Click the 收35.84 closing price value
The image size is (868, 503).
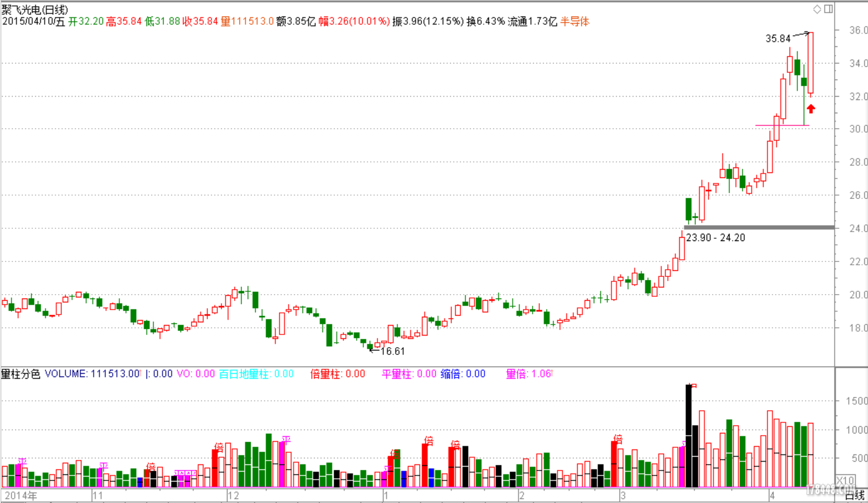point(200,22)
